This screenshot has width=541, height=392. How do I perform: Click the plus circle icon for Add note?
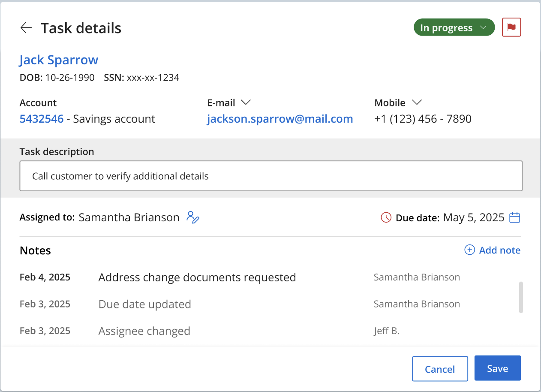pyautogui.click(x=470, y=250)
